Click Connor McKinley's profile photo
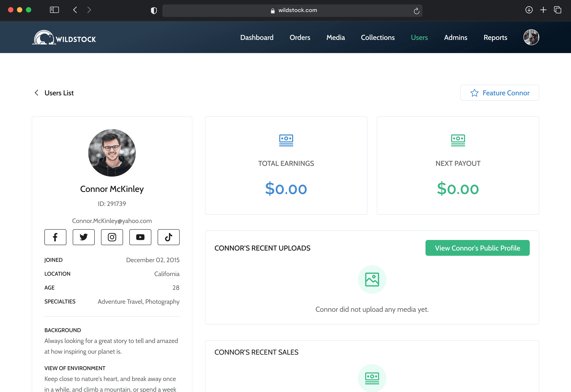Image resolution: width=571 pixels, height=392 pixels. [x=112, y=152]
